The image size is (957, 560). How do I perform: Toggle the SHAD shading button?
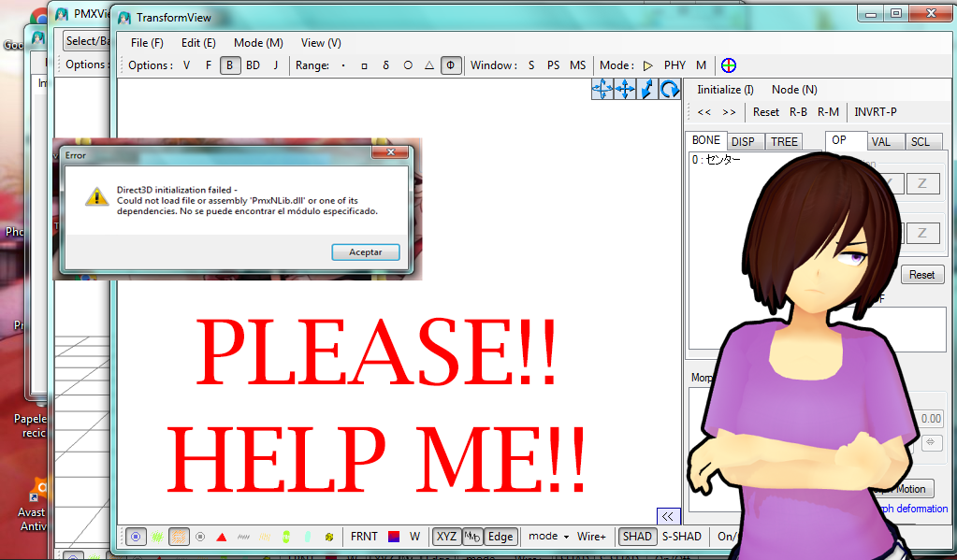click(x=637, y=537)
